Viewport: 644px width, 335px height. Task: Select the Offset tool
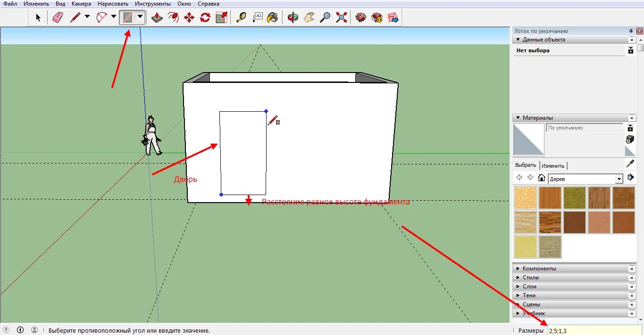(173, 18)
